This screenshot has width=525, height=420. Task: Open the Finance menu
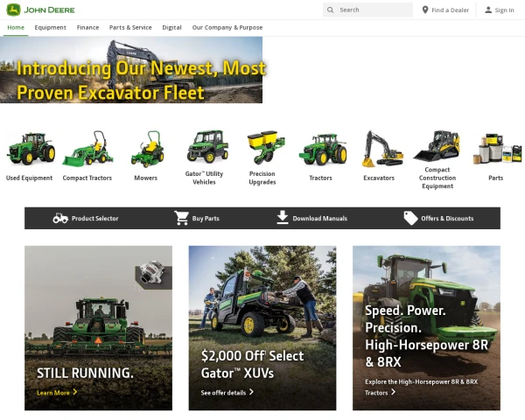[x=87, y=27]
